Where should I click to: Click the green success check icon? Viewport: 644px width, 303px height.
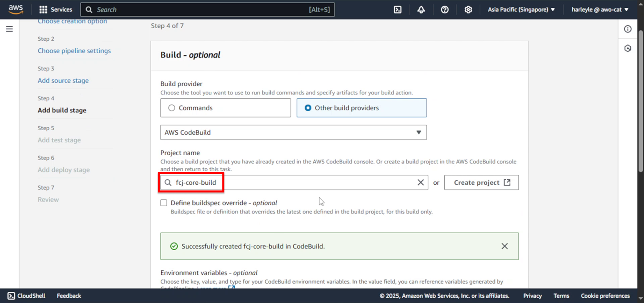coord(174,246)
